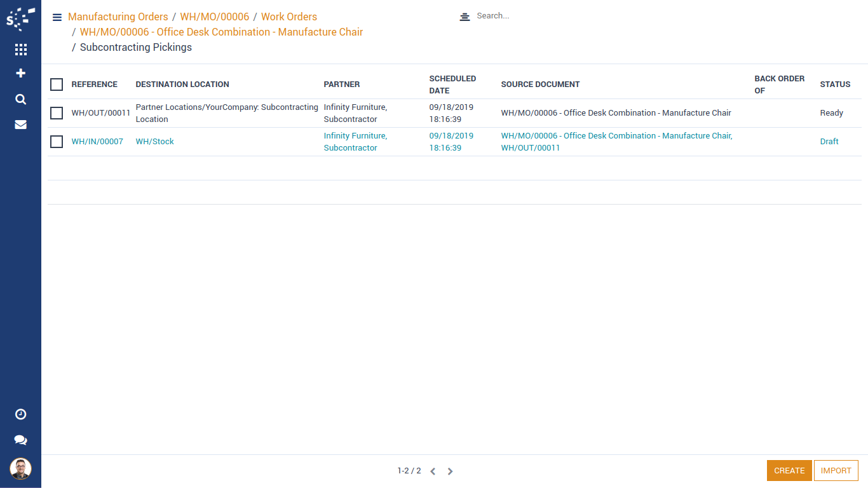Navigate to Manufacturing Orders breadcrumb
Image resolution: width=868 pixels, height=488 pixels.
(x=118, y=17)
